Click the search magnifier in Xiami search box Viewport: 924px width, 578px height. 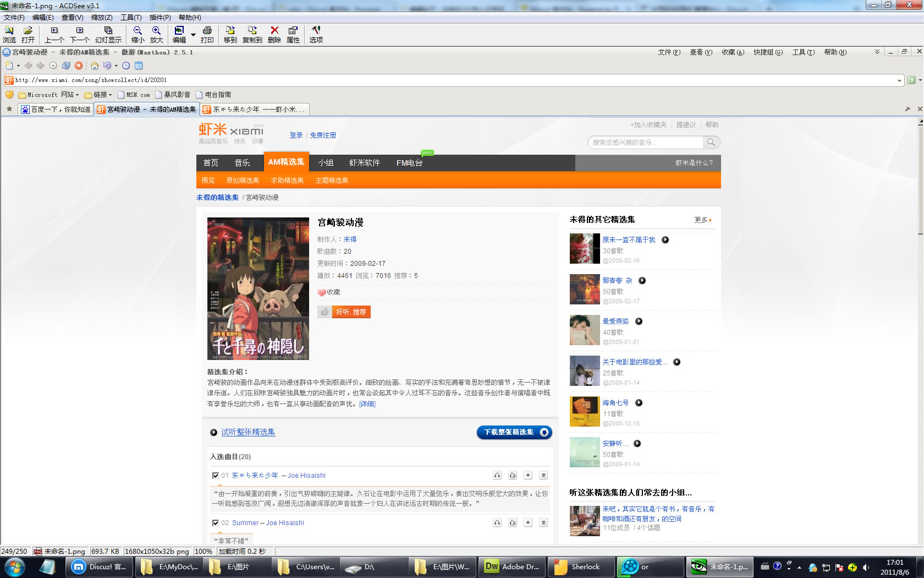(x=711, y=142)
